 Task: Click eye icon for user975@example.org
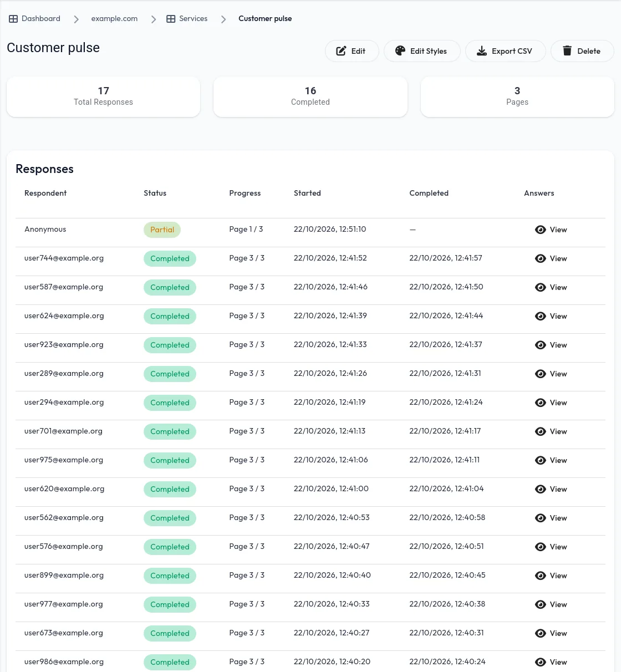[541, 460]
